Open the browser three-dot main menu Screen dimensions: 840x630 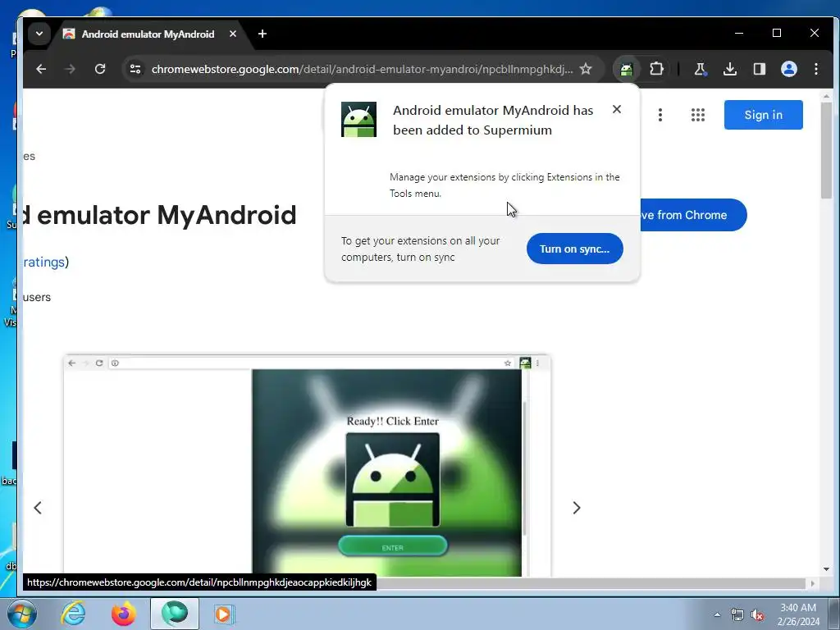(x=816, y=69)
